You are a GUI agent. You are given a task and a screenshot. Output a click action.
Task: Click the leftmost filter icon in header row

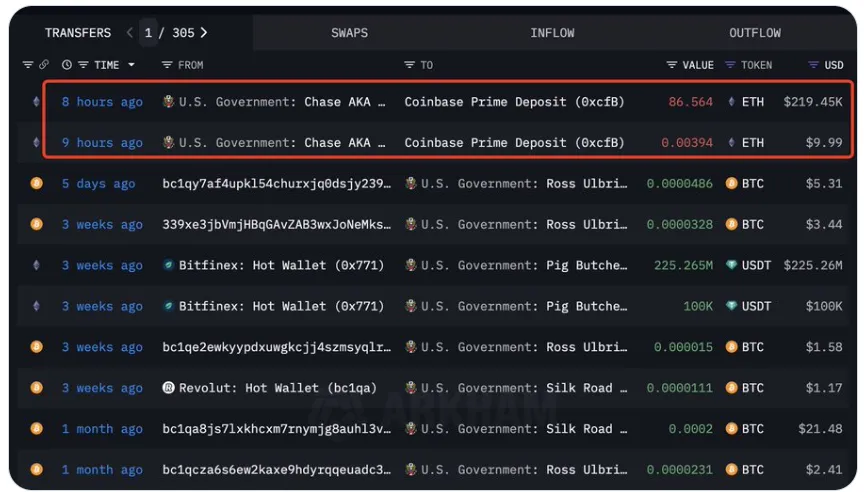point(28,65)
